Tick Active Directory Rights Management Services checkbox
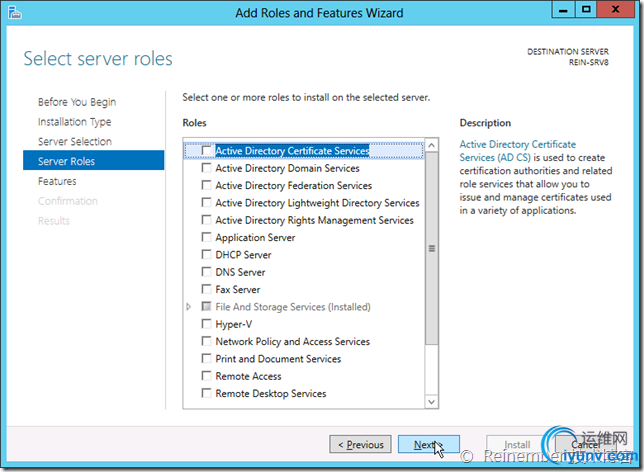The width and height of the screenshot is (644, 472). [206, 220]
